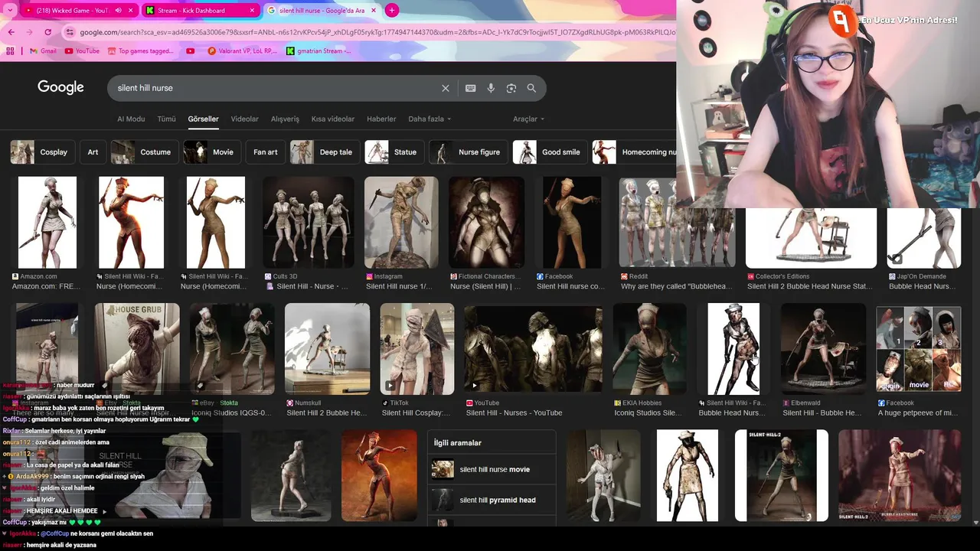Click inside the silent hill nurse search box
This screenshot has height=551, width=980.
(x=276, y=88)
